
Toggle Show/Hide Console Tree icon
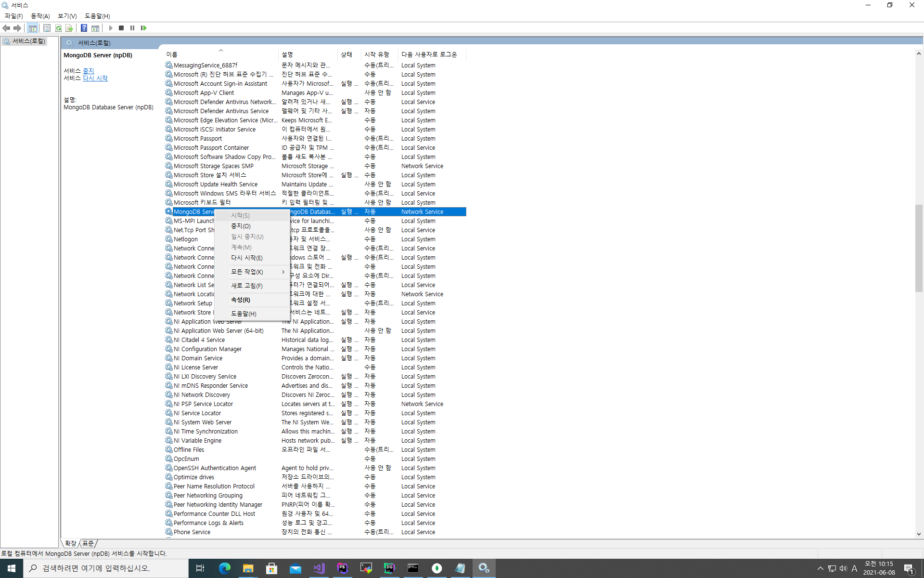[x=32, y=28]
